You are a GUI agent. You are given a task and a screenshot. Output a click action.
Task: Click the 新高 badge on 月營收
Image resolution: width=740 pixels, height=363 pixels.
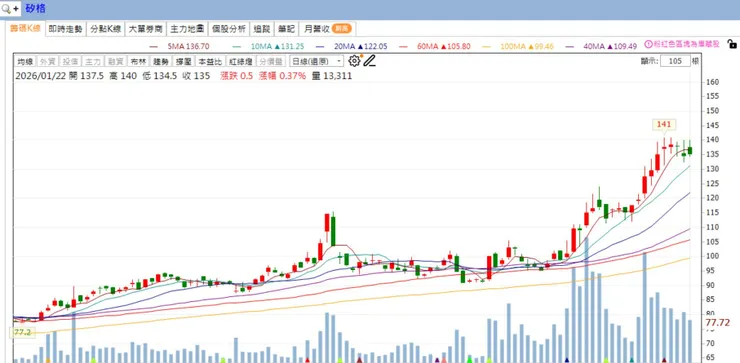click(x=341, y=29)
